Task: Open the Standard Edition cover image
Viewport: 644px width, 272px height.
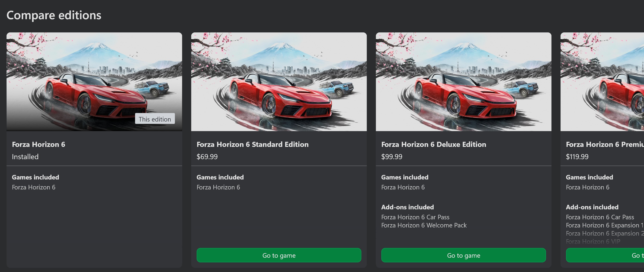Action: point(279,82)
